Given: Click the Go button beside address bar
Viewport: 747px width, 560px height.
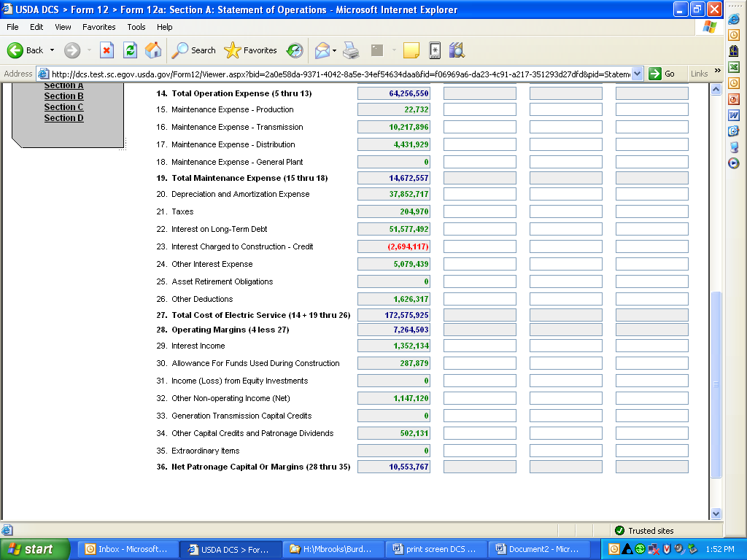Looking at the screenshot, I should point(662,74).
